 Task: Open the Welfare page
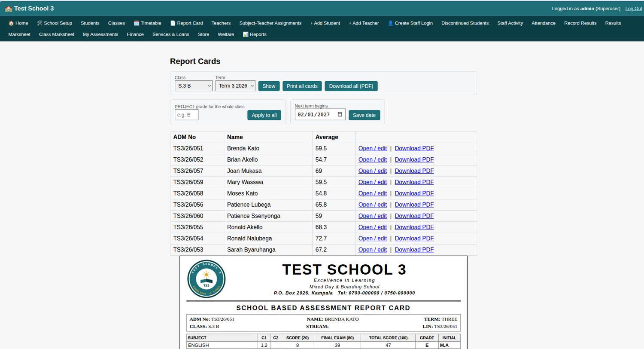click(226, 34)
